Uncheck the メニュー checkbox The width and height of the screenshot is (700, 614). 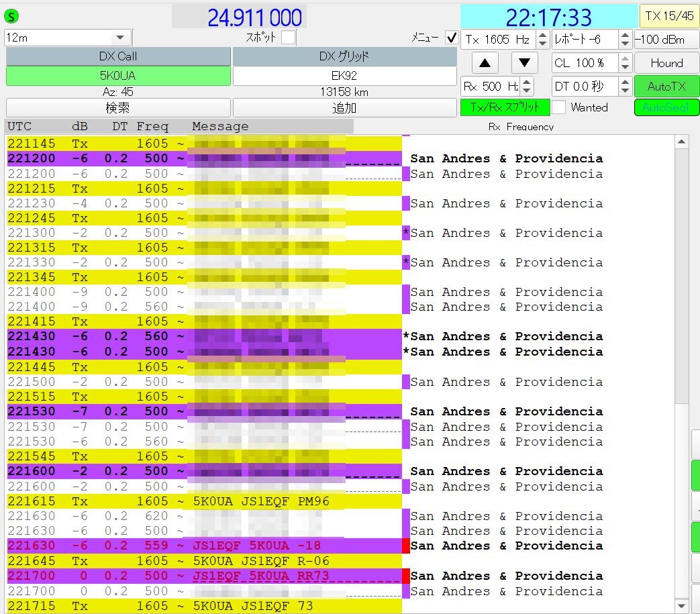[x=452, y=38]
